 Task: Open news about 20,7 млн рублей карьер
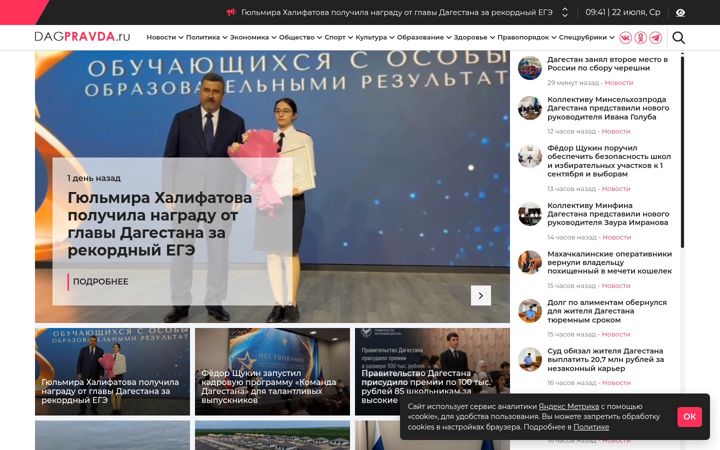(605, 360)
